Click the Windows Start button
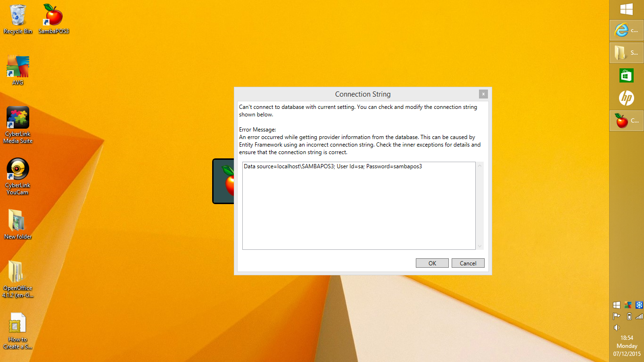The width and height of the screenshot is (644, 362). tap(626, 9)
